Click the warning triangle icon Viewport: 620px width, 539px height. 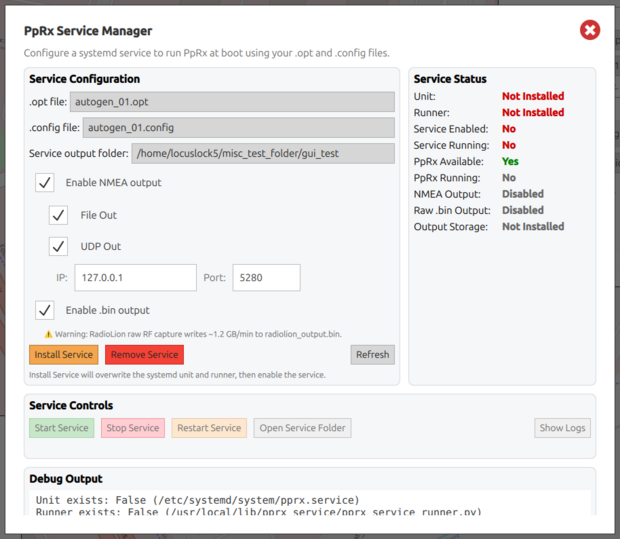click(x=48, y=335)
